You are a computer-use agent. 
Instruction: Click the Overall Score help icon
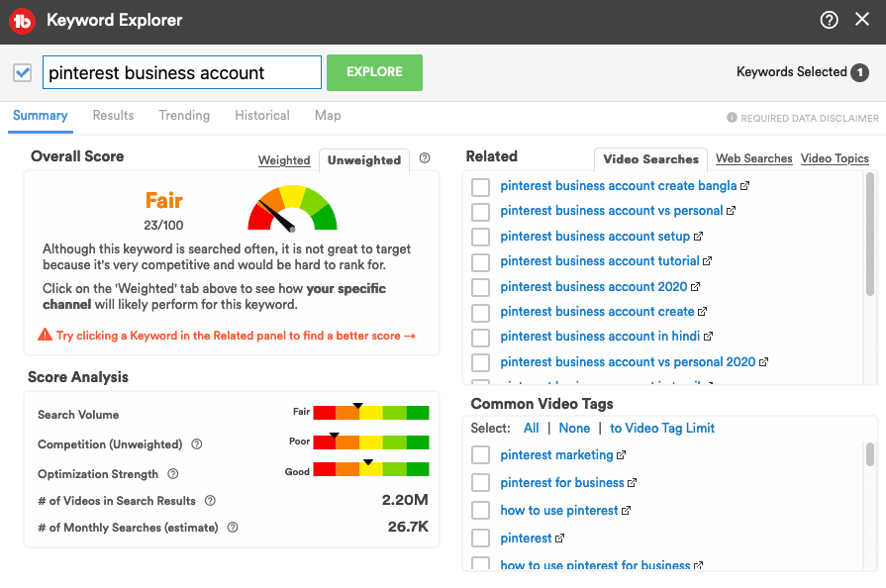(425, 158)
